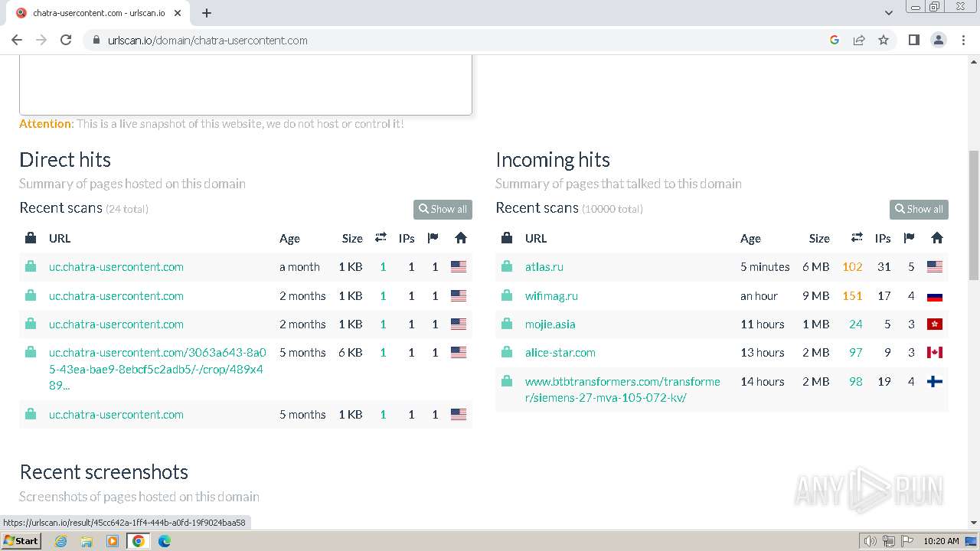This screenshot has height=551, width=980.
Task: Click the 6 KB size cell
Action: tap(350, 353)
